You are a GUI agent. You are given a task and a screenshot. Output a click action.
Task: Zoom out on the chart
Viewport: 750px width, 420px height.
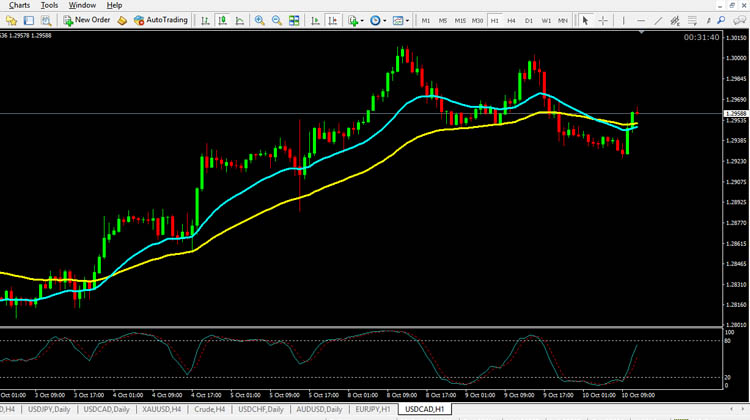276,21
